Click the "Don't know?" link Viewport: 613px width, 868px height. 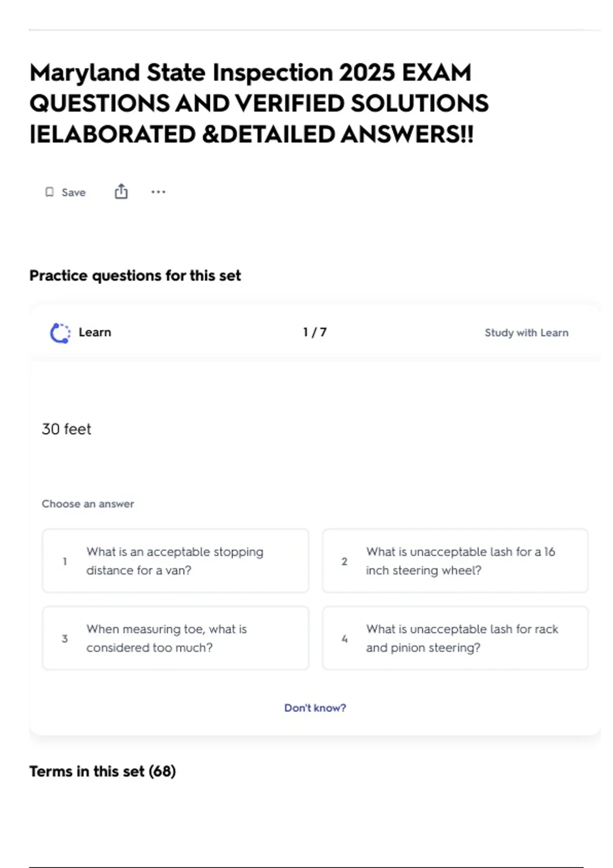tap(315, 708)
